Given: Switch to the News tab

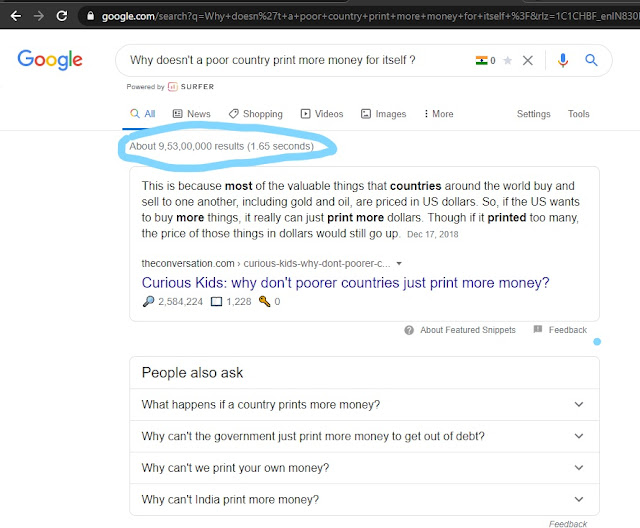Looking at the screenshot, I should tap(191, 114).
